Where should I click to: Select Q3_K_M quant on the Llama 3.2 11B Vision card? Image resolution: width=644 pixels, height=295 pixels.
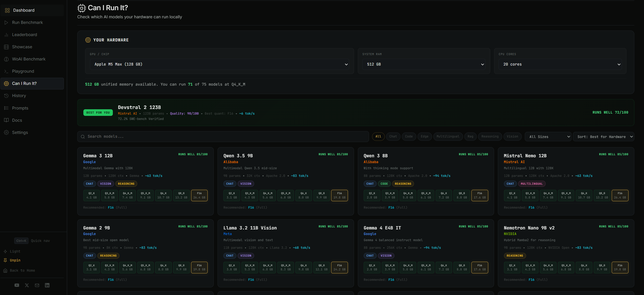(250, 268)
